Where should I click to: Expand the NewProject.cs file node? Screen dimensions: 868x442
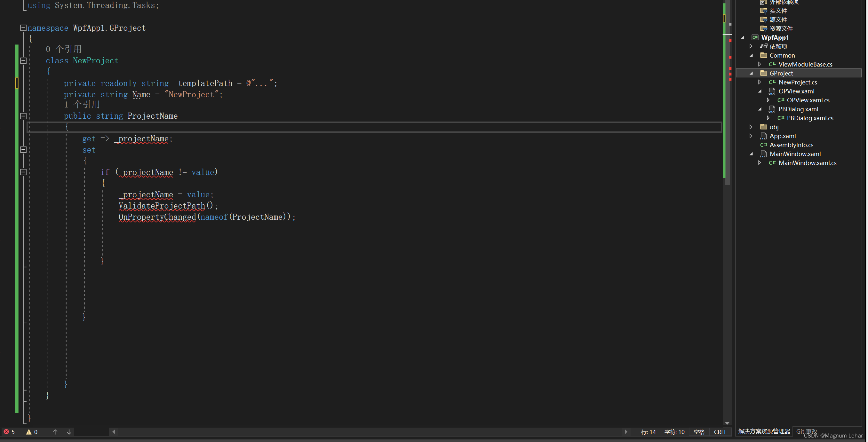(x=760, y=82)
